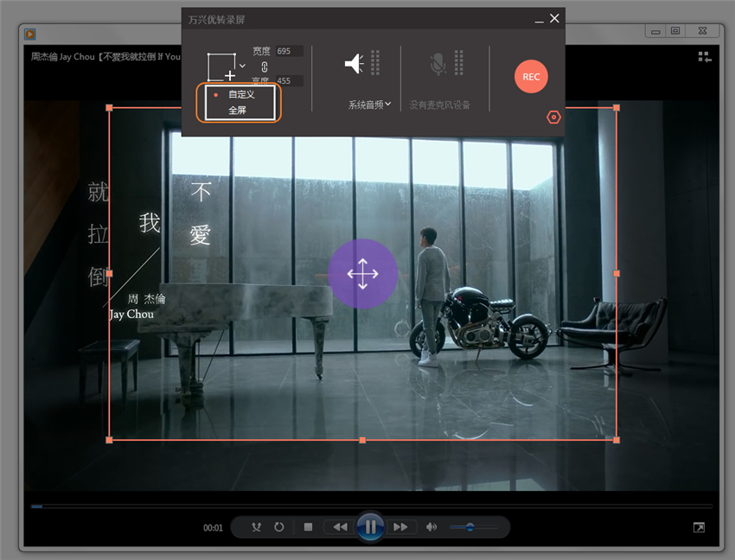Click the capture area selection icon
735x560 pixels.
pos(221,67)
